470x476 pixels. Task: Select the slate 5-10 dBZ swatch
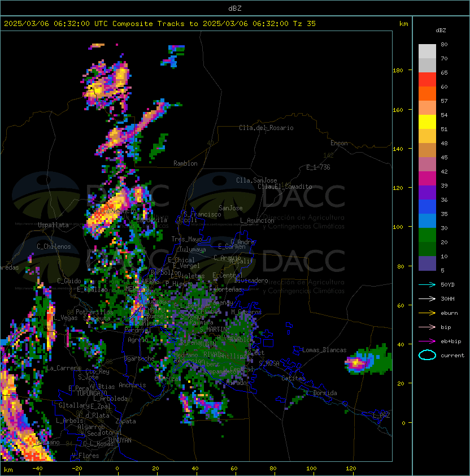click(427, 263)
